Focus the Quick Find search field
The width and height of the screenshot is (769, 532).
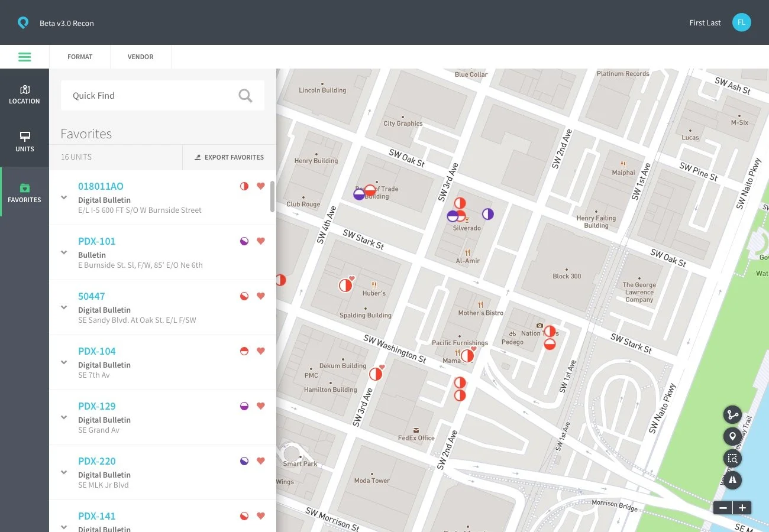(163, 95)
